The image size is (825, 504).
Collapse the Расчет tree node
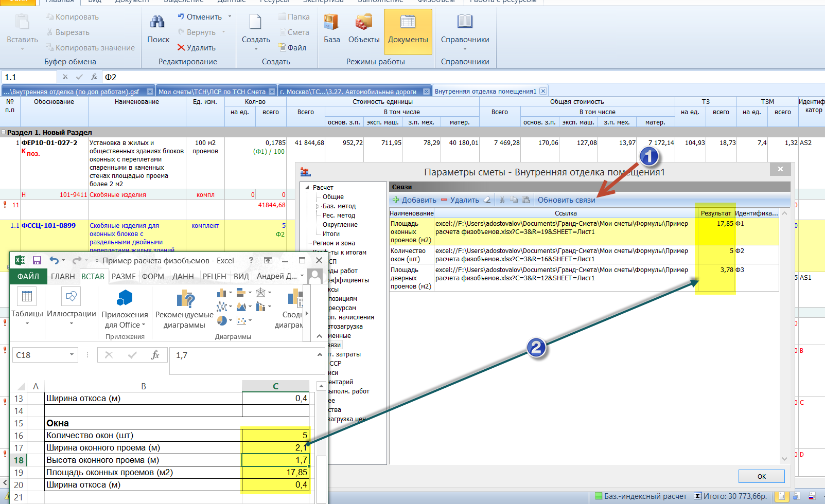point(307,188)
